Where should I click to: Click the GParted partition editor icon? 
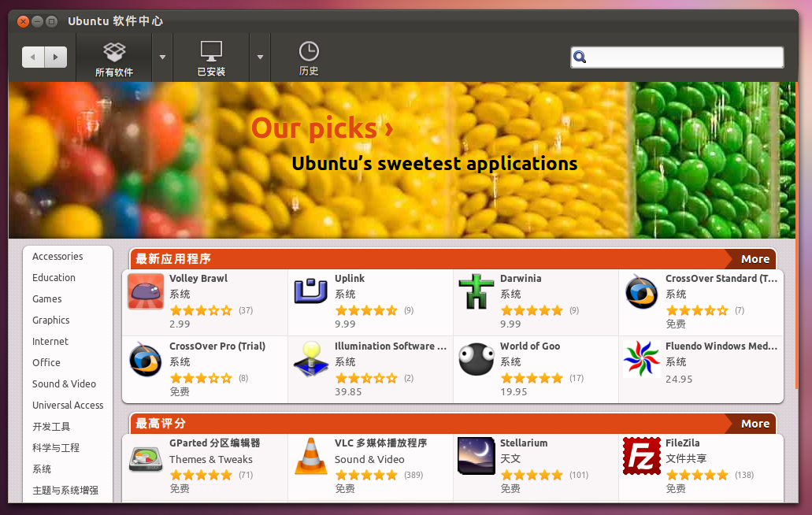[146, 458]
